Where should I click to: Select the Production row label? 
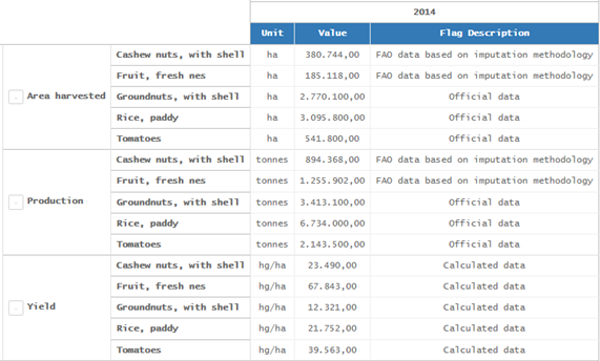(55, 201)
